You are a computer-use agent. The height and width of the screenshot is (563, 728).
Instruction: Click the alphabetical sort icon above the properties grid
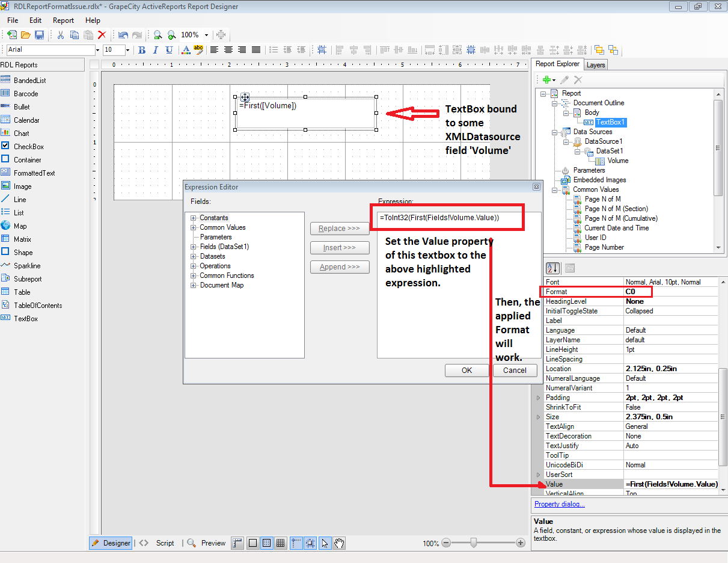click(552, 268)
